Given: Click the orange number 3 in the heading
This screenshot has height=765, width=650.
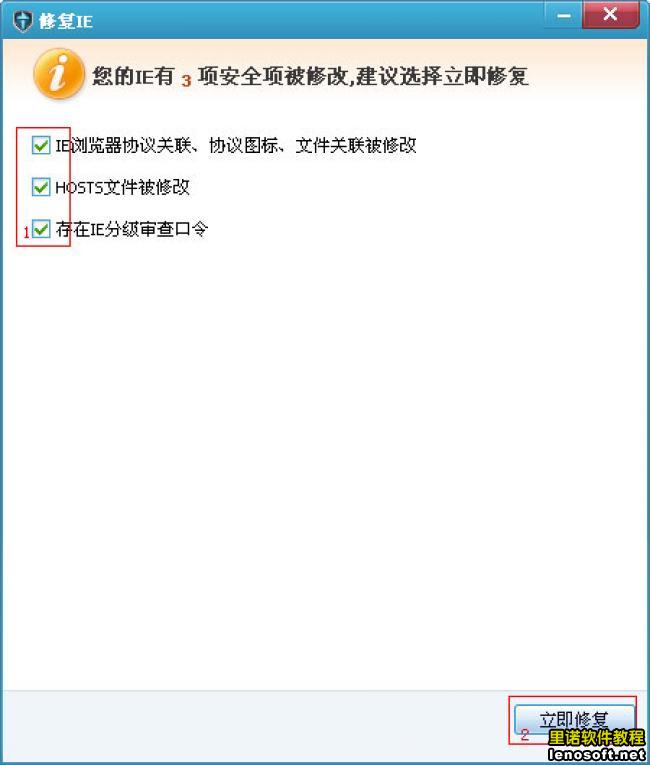Looking at the screenshot, I should (186, 80).
